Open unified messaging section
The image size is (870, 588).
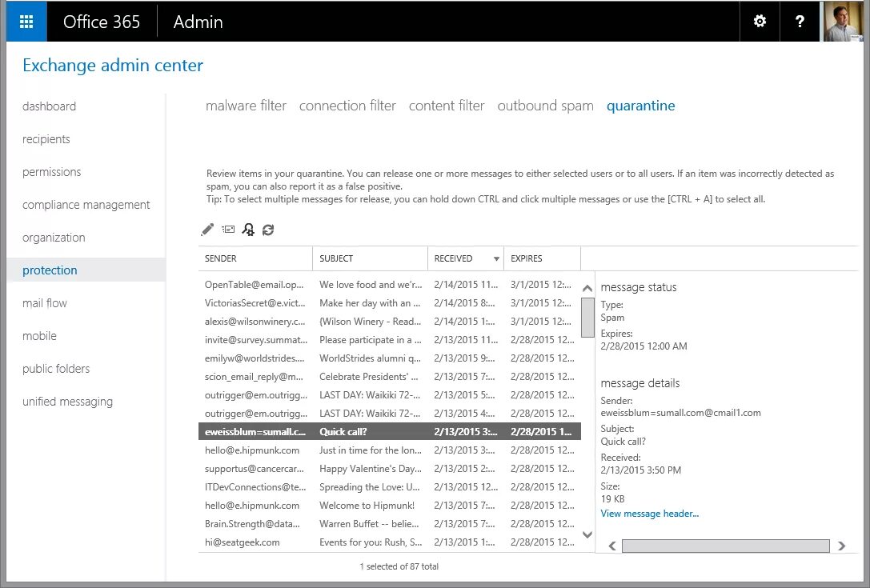pyautogui.click(x=68, y=402)
